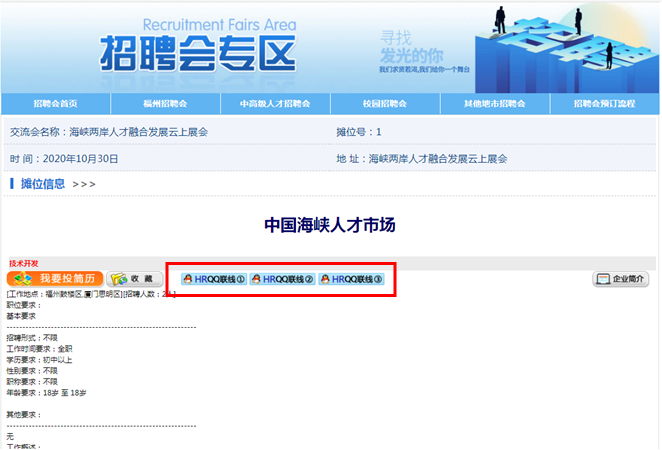Viewport: 662px width, 450px height.
Task: Open 企业简介 company profile button
Action: pos(621,279)
